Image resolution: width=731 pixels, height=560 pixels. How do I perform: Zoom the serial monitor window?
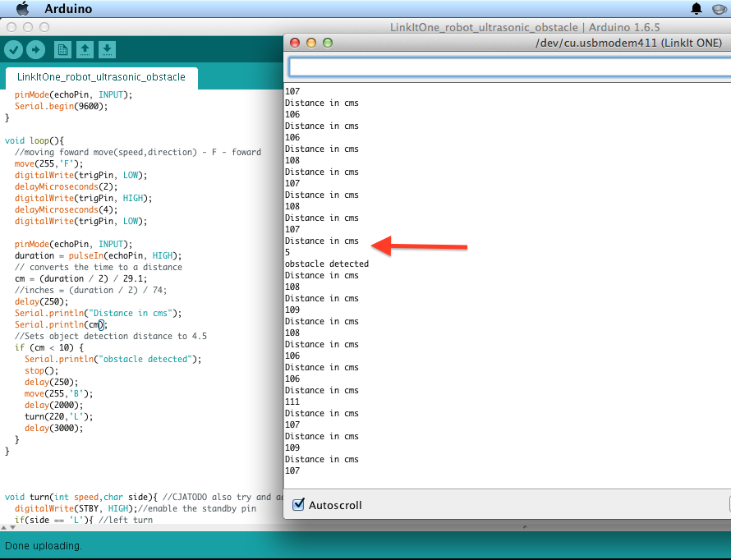coord(328,43)
